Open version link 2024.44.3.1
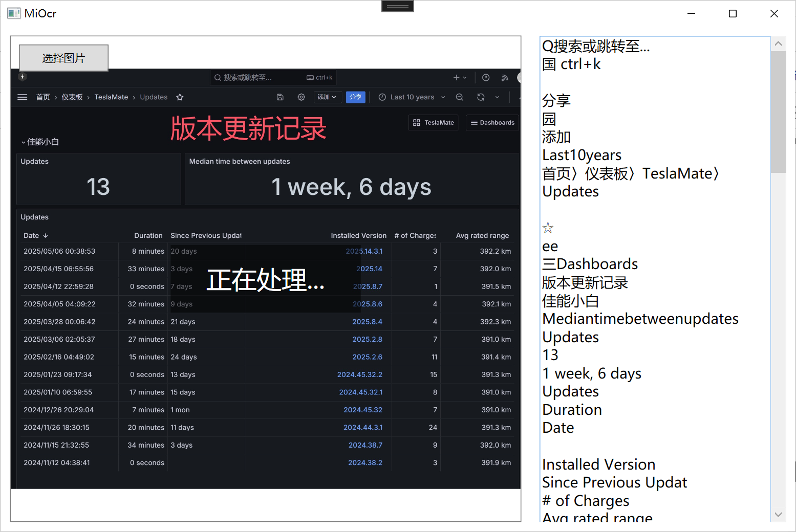Image resolution: width=796 pixels, height=532 pixels. (363, 428)
